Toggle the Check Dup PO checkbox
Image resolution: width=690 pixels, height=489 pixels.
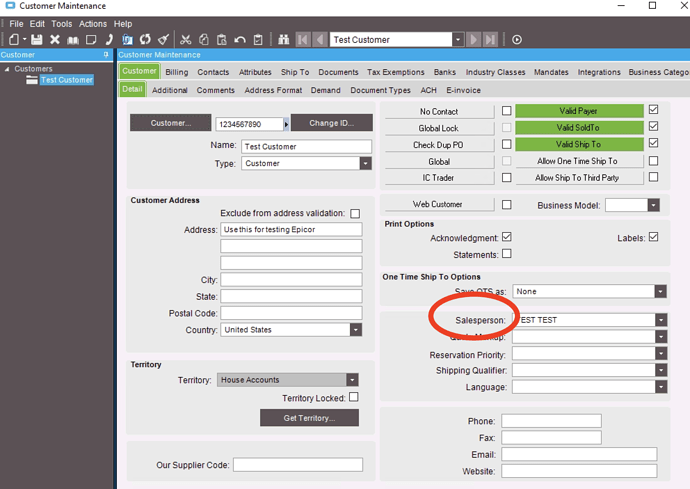(506, 144)
